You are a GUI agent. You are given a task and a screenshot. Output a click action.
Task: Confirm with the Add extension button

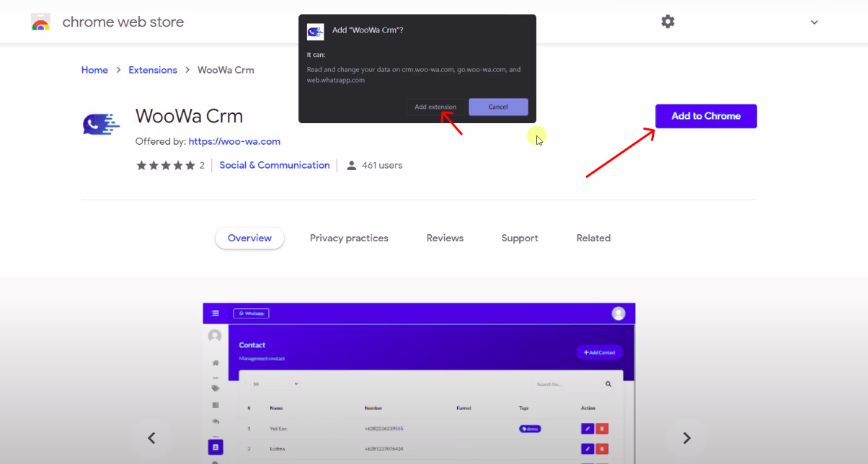coord(435,107)
